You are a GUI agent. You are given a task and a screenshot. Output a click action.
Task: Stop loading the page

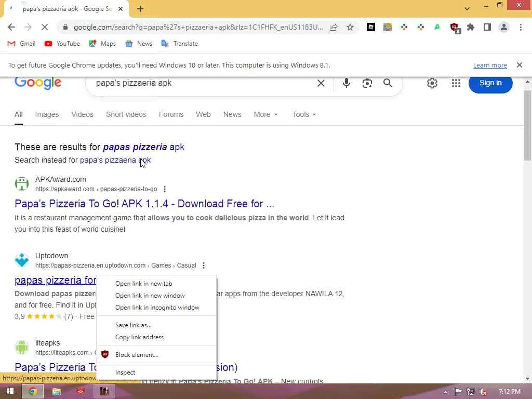tap(45, 27)
